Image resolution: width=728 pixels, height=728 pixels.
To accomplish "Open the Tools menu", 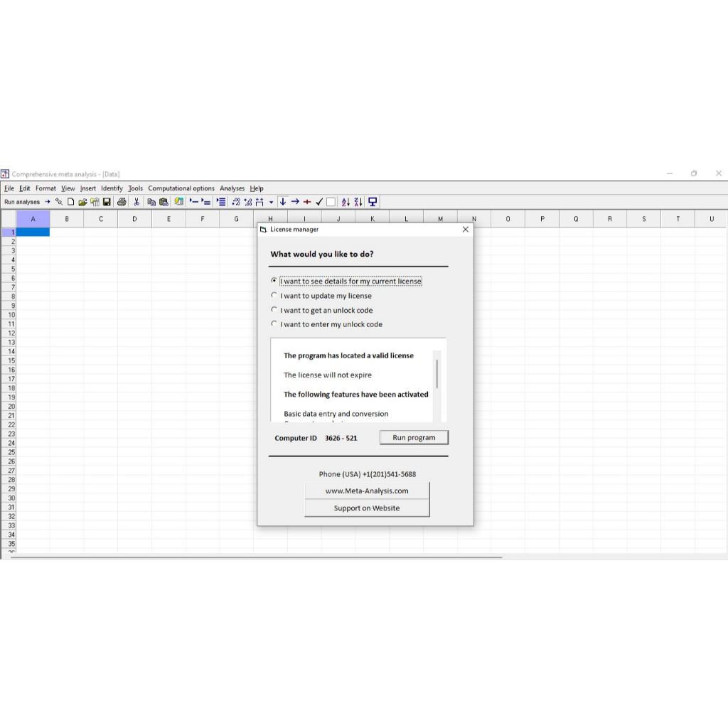I will click(136, 188).
